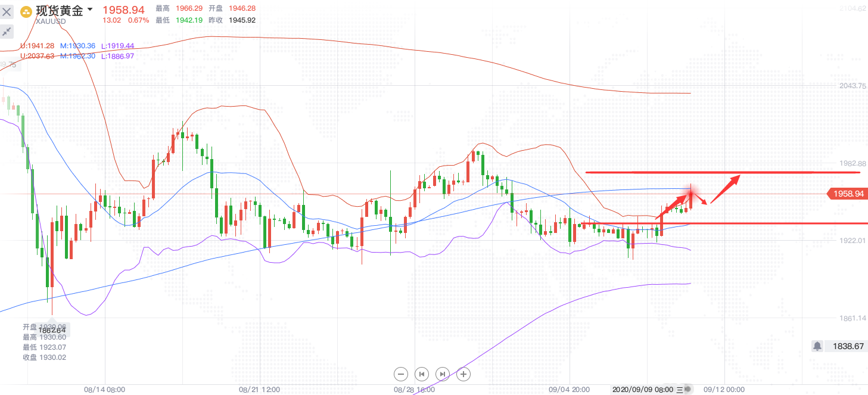
Task: Select the 1838.67 alert price label
Action: coord(848,346)
